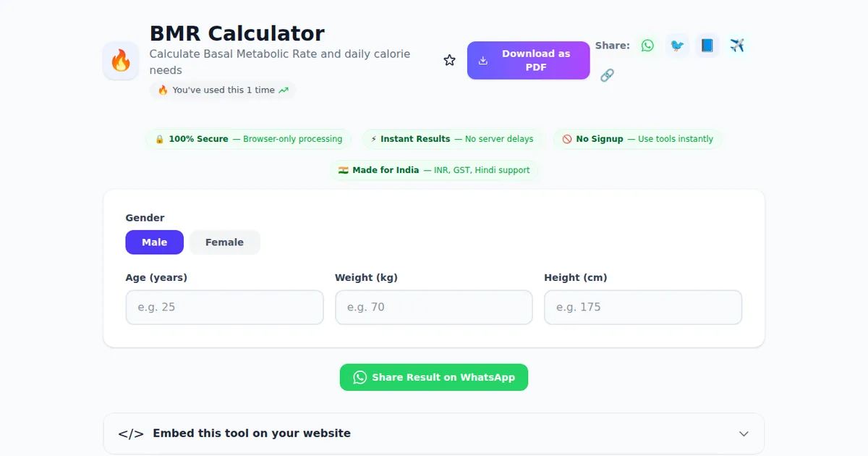Copy link using the chain icon
This screenshot has width=868, height=456.
click(607, 75)
